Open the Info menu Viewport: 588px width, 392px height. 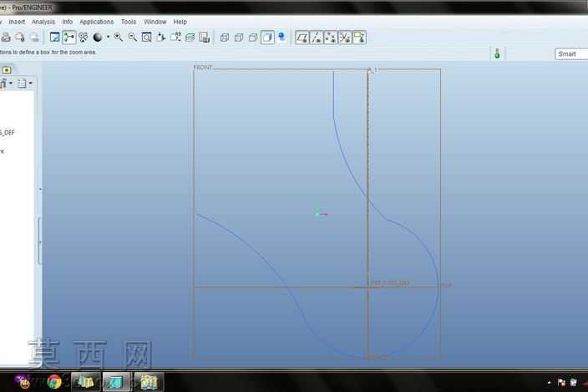point(68,22)
